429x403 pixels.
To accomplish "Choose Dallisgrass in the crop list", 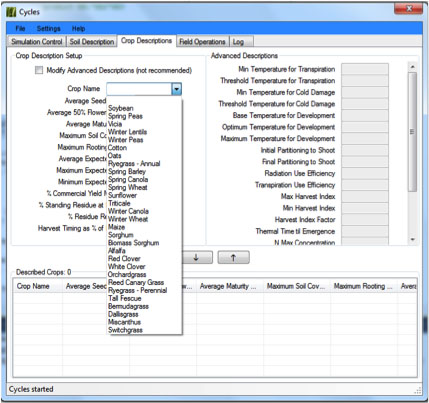I will [x=123, y=314].
